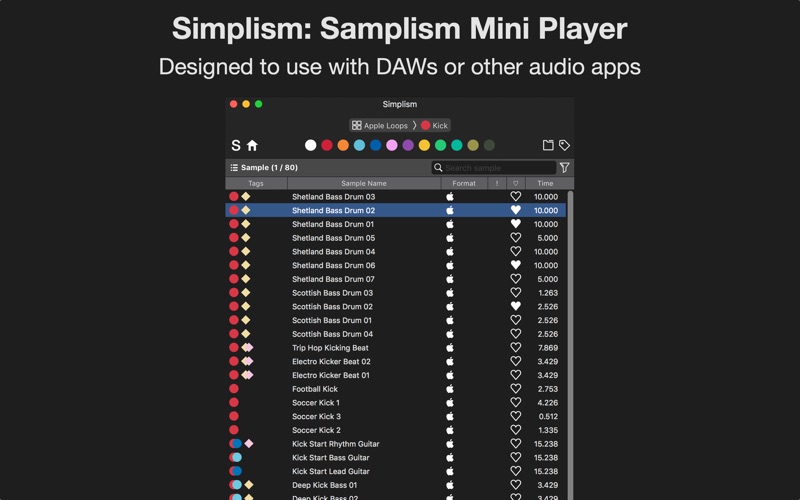The width and height of the screenshot is (800, 500).
Task: Favorite Trip Hop Kicking Beat heart
Action: pyautogui.click(x=516, y=347)
